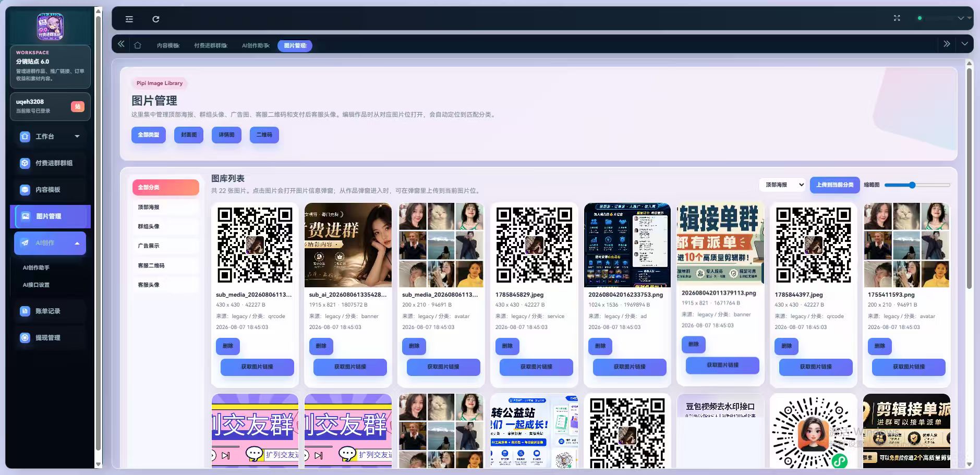Filter by 详情图 button

coord(226,135)
